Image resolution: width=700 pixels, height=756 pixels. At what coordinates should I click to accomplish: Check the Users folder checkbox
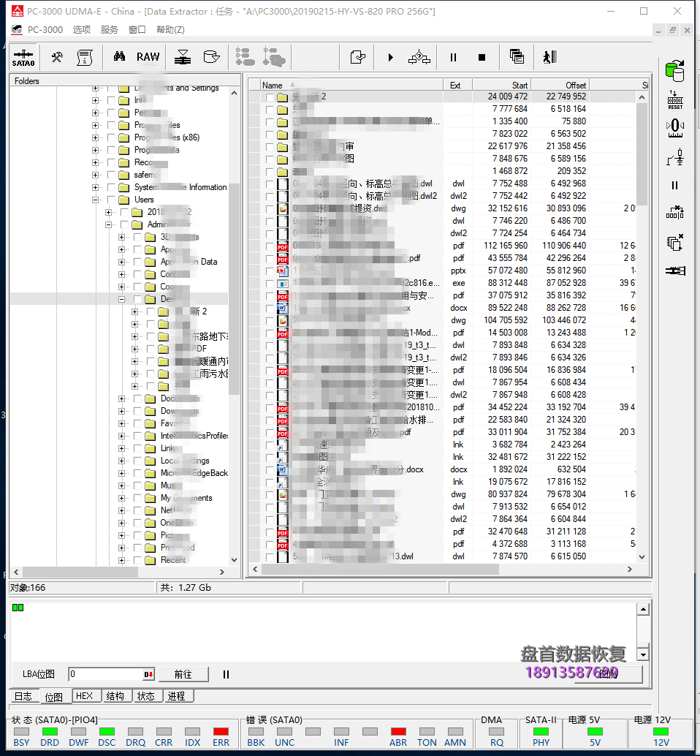click(111, 200)
